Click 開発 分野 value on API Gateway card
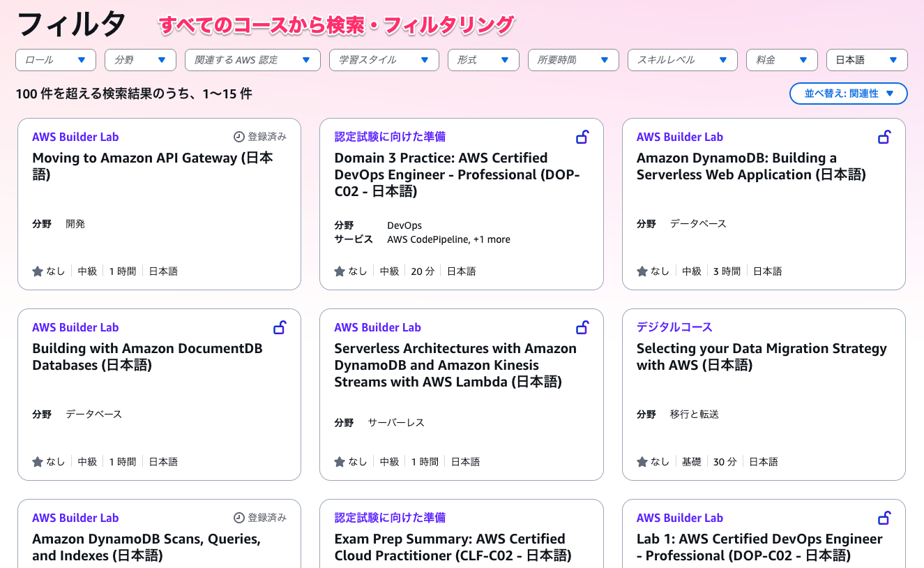Image resolution: width=924 pixels, height=568 pixels. pos(75,224)
